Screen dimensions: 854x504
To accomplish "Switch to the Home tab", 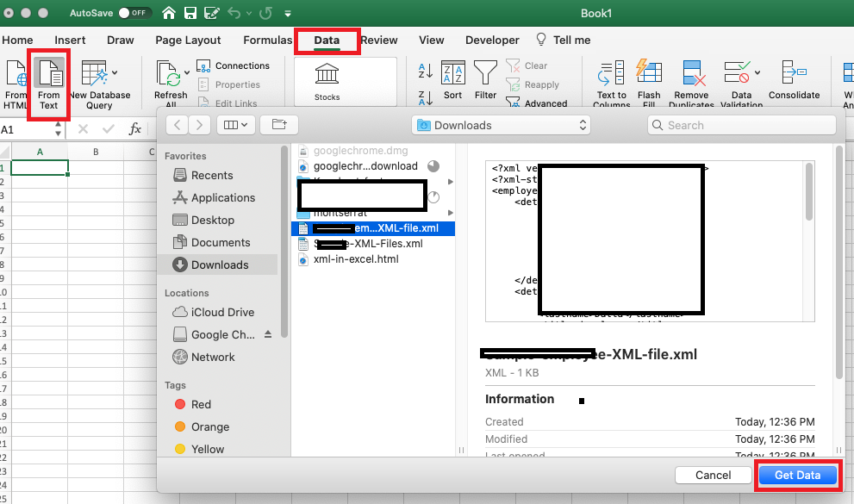I will [17, 40].
